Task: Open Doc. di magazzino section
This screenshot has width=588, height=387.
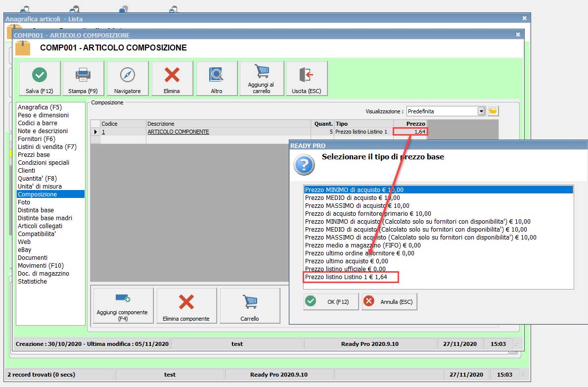Action: pos(44,273)
